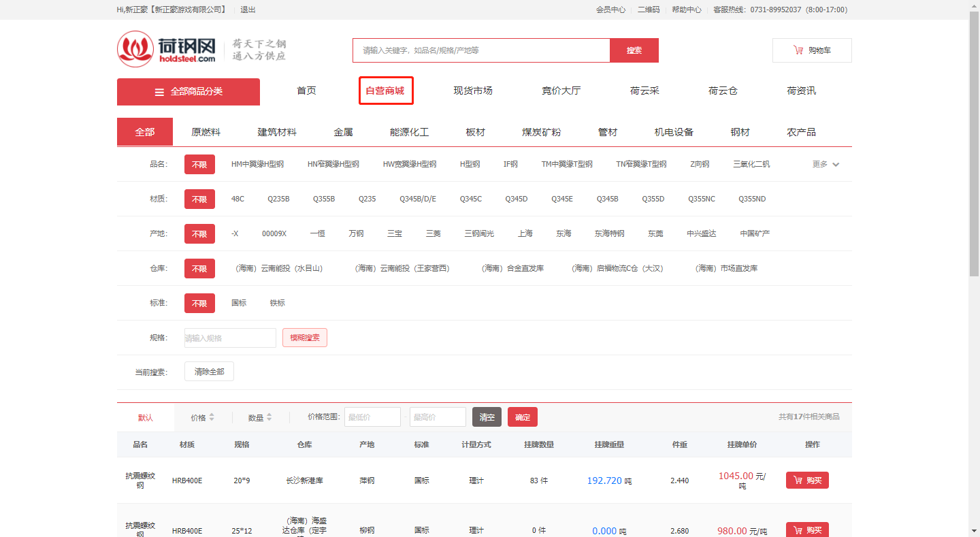
Task: Click the red 搜索 search button
Action: [634, 50]
